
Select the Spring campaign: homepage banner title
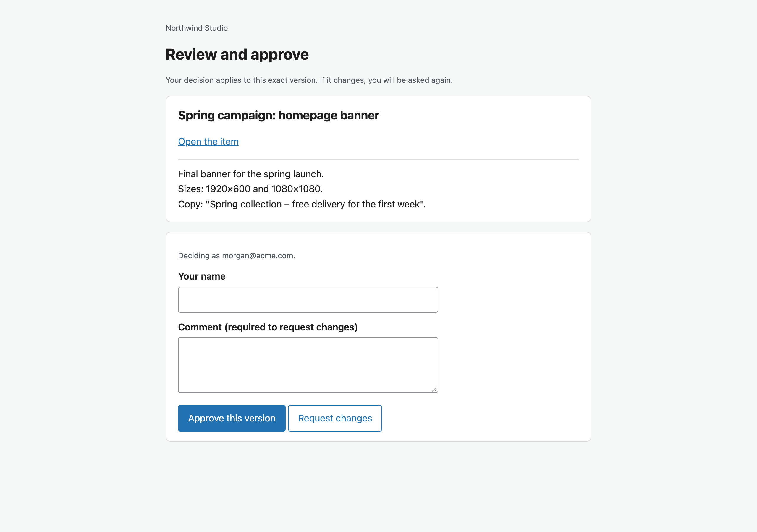pos(279,115)
